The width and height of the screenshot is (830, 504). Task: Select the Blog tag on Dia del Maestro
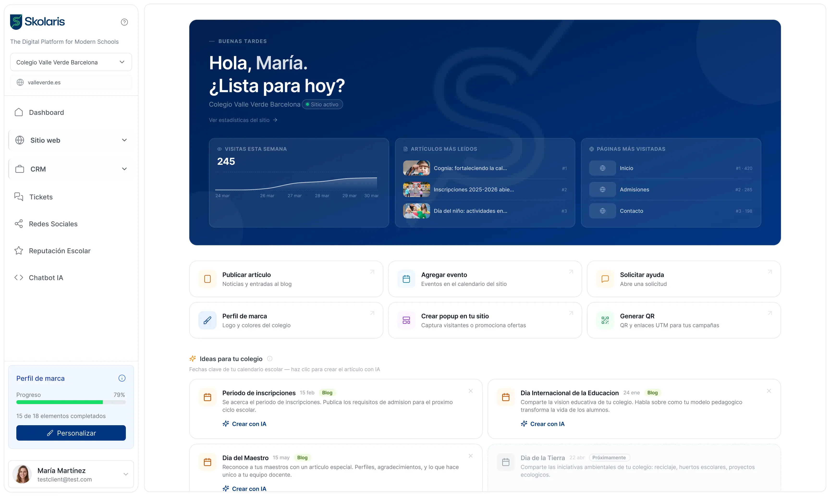[302, 457]
